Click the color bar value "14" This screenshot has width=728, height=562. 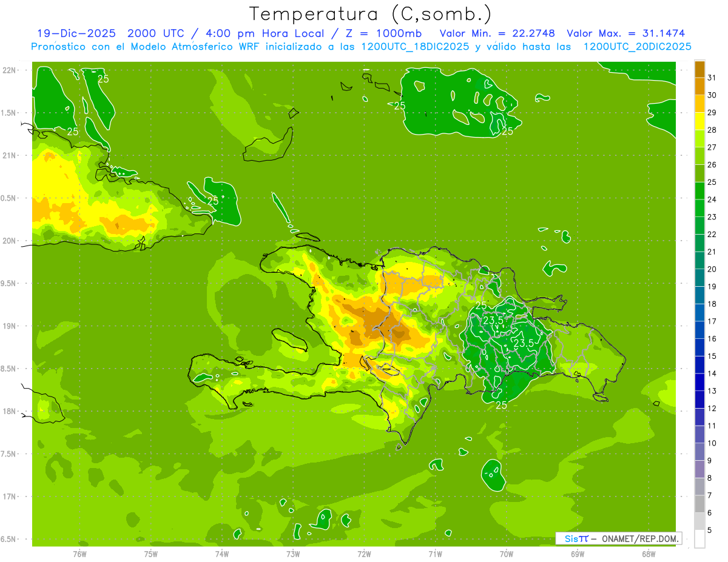coord(712,373)
